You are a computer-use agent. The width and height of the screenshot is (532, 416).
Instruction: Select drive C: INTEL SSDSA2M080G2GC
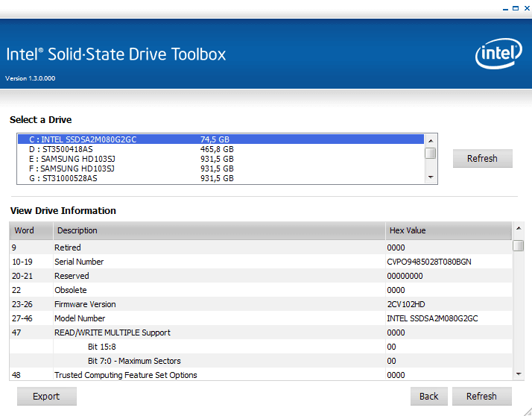click(221, 139)
